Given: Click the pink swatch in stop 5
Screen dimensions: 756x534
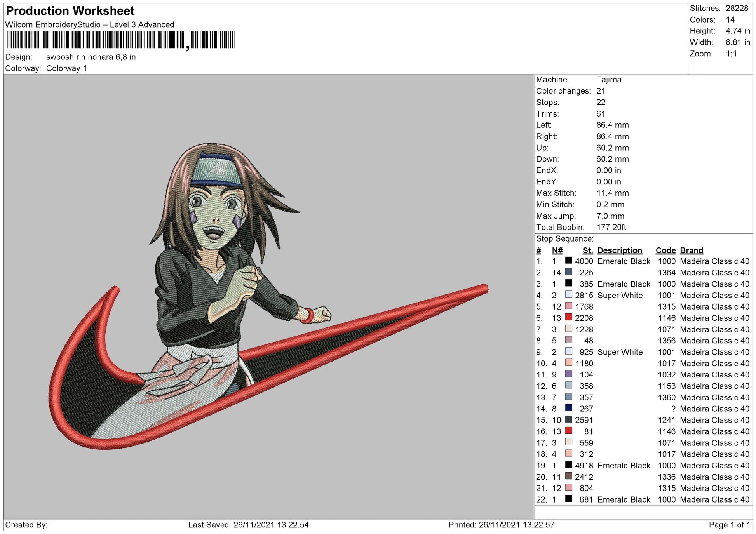Looking at the screenshot, I should pyautogui.click(x=568, y=306).
